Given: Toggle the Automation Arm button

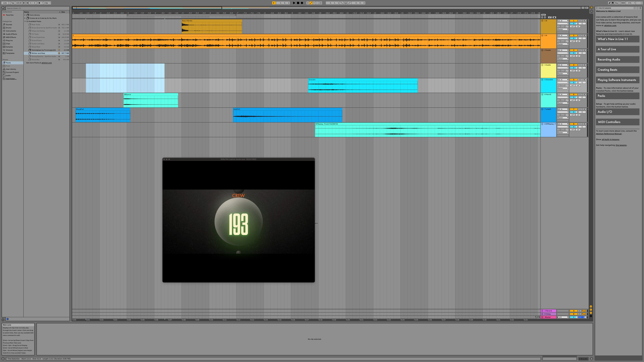Looking at the screenshot, I should [311, 3].
